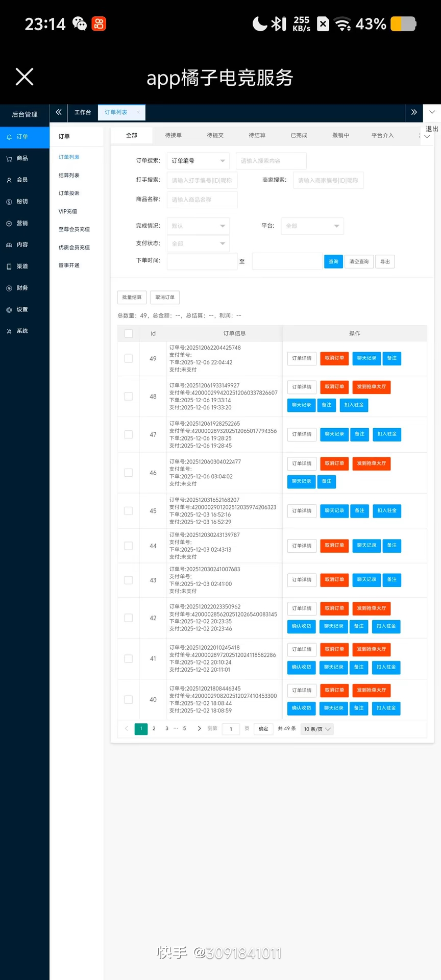The image size is (441, 980).
Task: Close the app page with the X icon
Action: [x=24, y=77]
